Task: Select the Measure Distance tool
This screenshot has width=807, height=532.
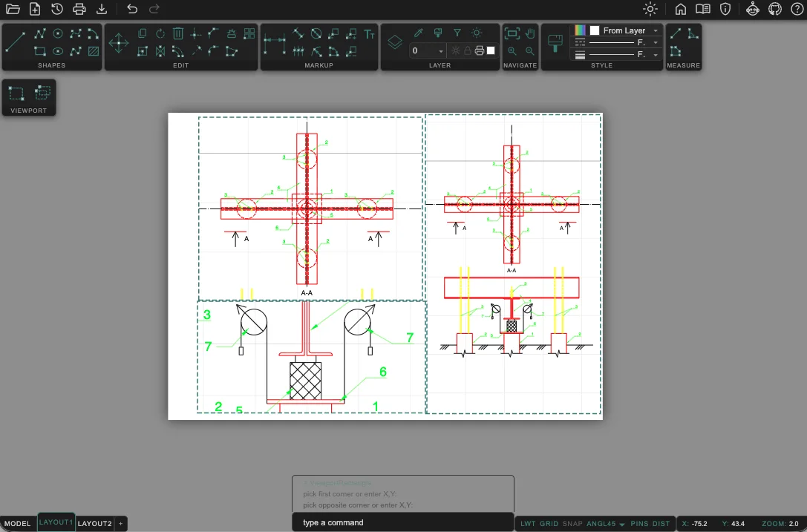Action: [676, 34]
